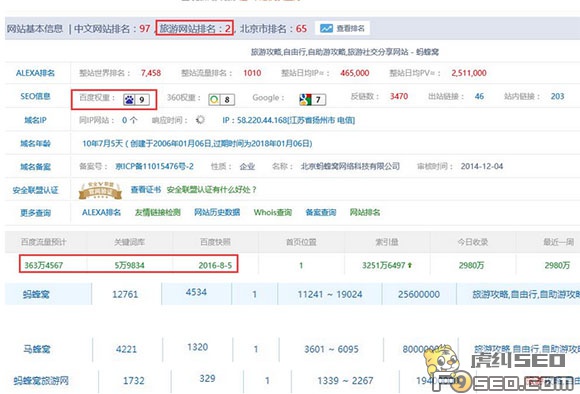
Task: Open the 查看证书 link
Action: point(146,190)
